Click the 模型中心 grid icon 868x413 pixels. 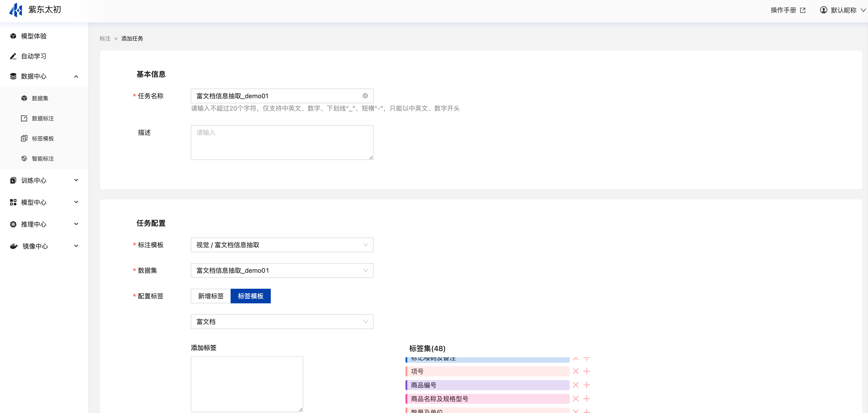click(x=13, y=202)
